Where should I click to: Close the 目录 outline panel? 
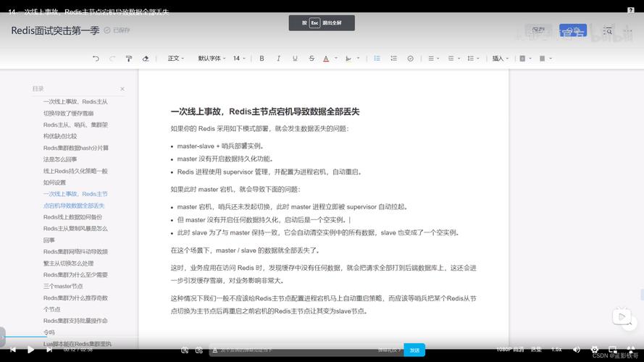pyautogui.click(x=122, y=88)
